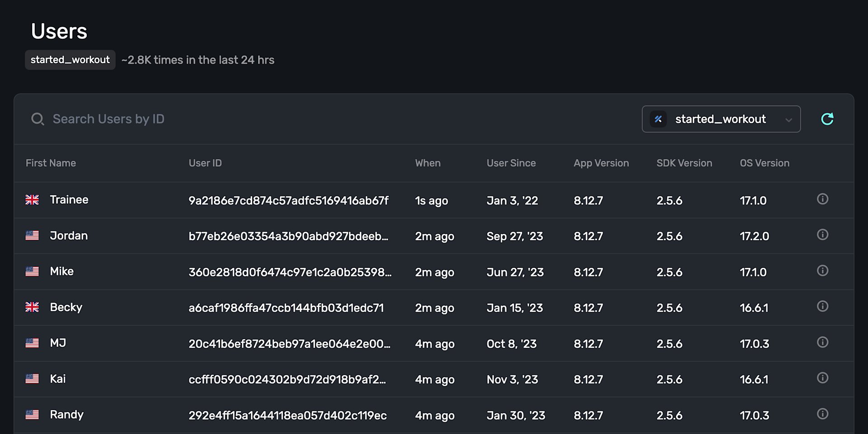Click the search magnifier icon

(38, 119)
